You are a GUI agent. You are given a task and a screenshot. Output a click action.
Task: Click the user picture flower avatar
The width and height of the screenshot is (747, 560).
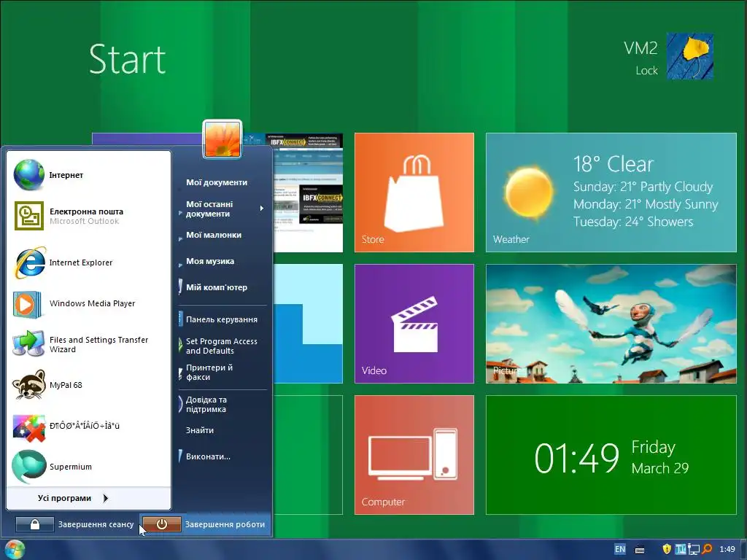pos(222,139)
